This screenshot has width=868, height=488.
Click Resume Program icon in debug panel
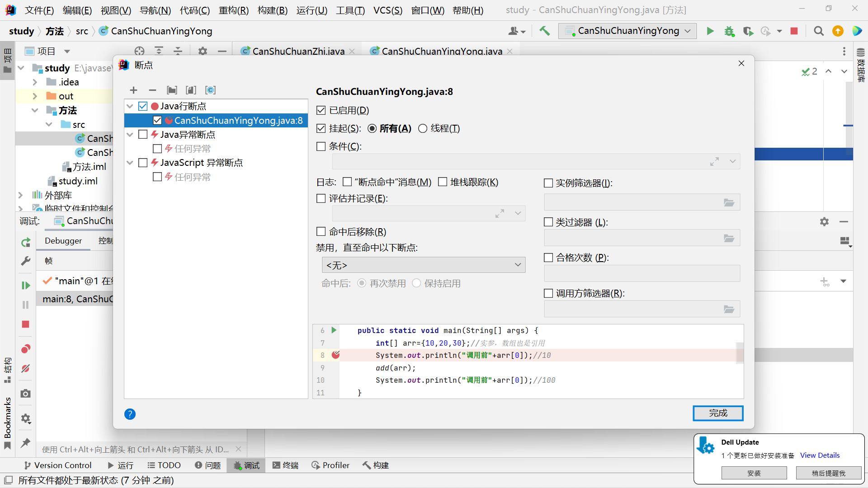(26, 286)
